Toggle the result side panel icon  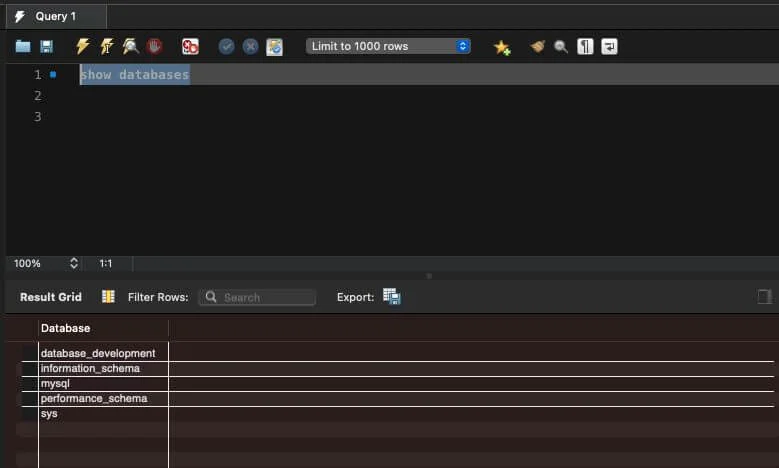tap(764, 297)
